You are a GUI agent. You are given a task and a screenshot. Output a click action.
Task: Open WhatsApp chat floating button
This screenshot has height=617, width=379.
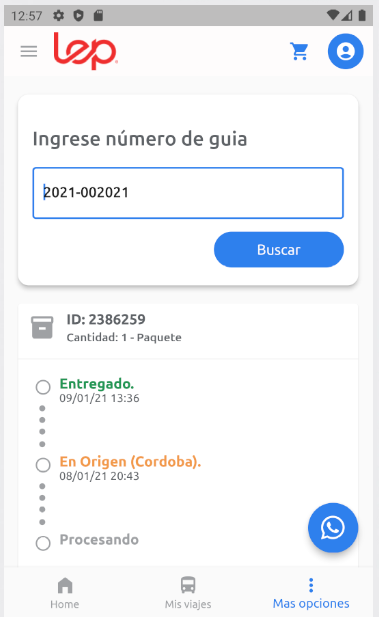333,527
